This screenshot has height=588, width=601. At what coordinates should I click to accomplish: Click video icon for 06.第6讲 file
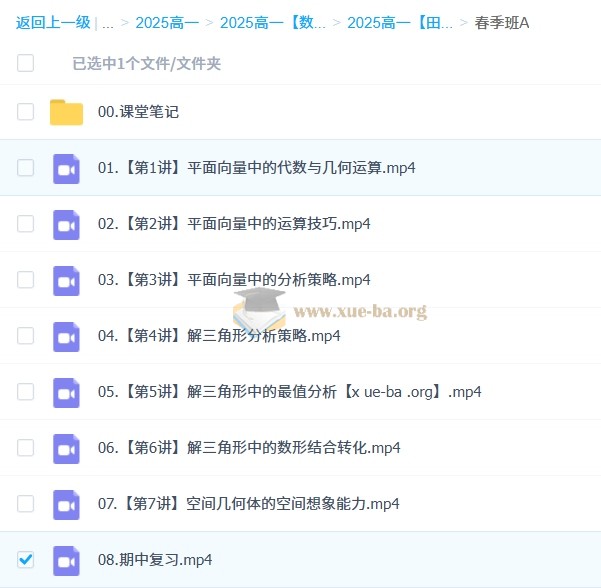(x=66, y=448)
